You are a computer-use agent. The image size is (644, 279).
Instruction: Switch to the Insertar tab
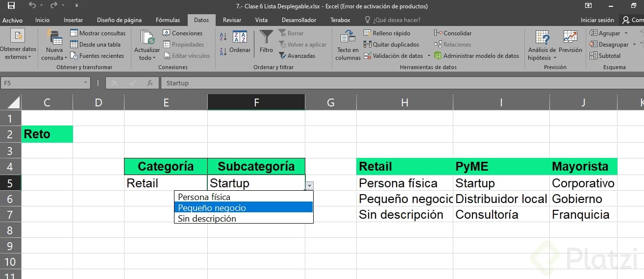[x=73, y=20]
